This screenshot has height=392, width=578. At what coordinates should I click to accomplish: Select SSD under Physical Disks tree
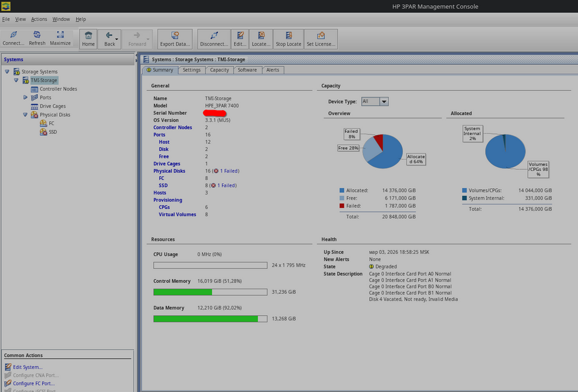click(53, 132)
